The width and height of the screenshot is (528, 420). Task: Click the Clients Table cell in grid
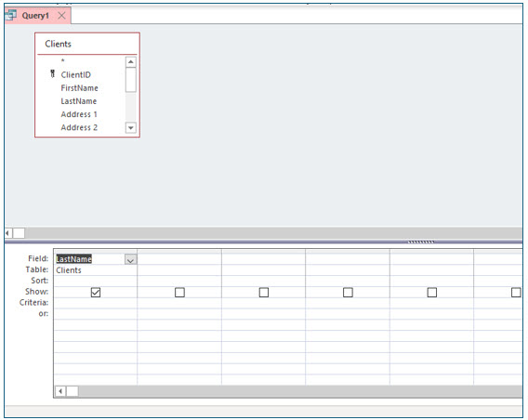click(x=96, y=270)
